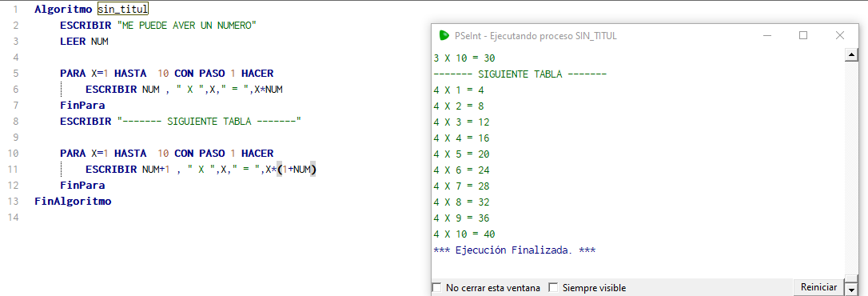
Task: Enable No cerrar esta ventana checkbox
Action: tap(436, 288)
